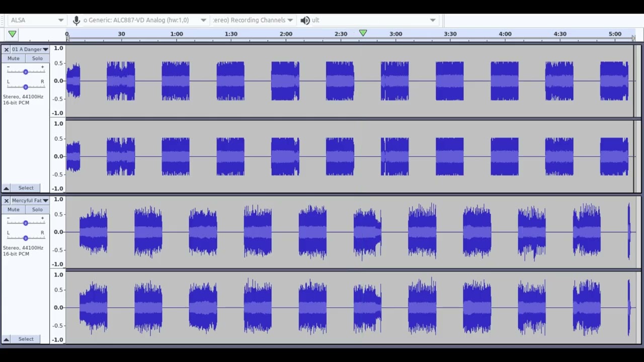Open the ALSA audio host dropdown

(37, 20)
